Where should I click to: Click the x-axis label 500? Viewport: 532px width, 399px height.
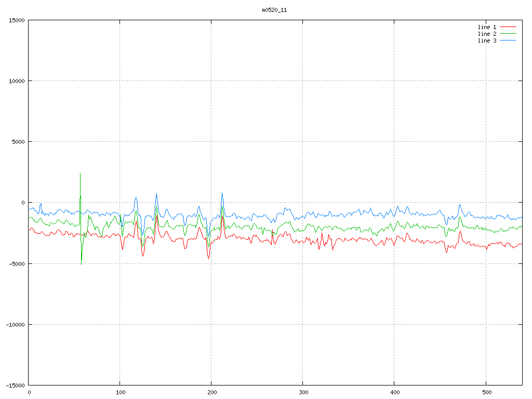click(487, 393)
